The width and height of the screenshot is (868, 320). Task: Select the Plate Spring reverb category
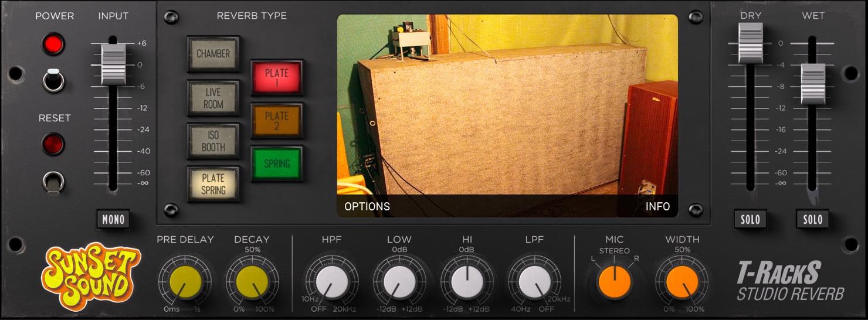pos(213,183)
